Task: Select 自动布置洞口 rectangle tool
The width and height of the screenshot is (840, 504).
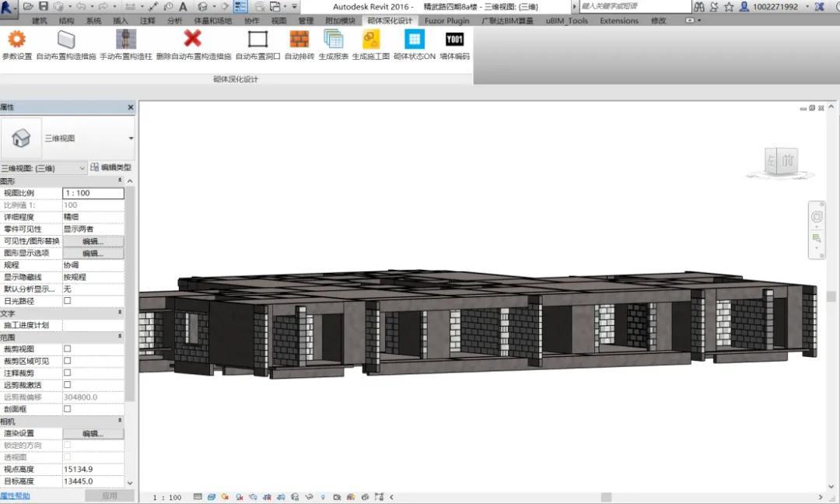Action: click(257, 44)
